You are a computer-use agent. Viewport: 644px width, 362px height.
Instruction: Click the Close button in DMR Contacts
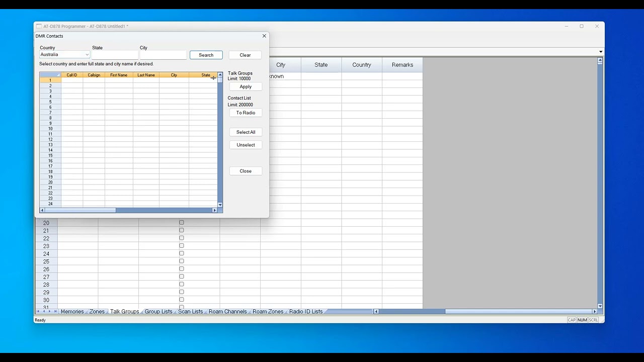pyautogui.click(x=246, y=171)
